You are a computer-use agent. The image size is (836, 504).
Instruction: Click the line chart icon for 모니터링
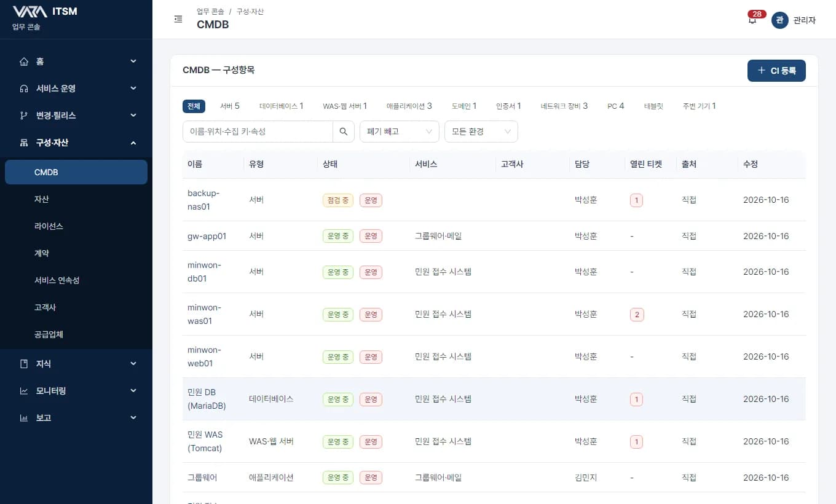point(24,391)
